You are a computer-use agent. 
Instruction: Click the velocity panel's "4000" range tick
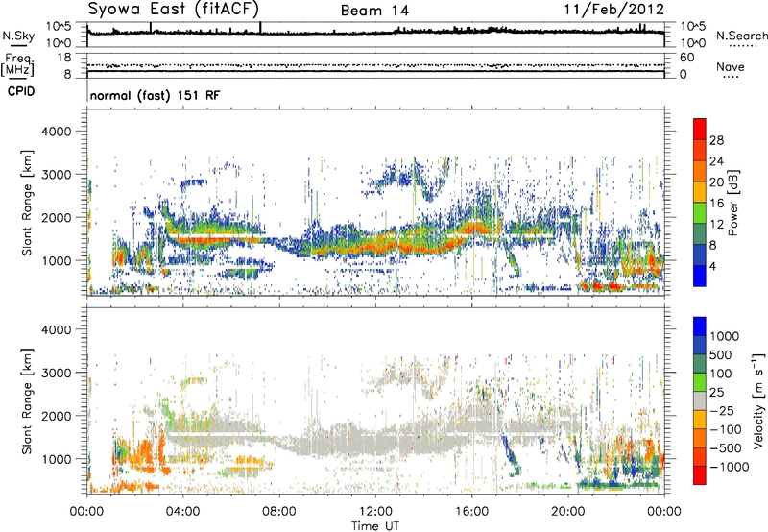click(56, 329)
